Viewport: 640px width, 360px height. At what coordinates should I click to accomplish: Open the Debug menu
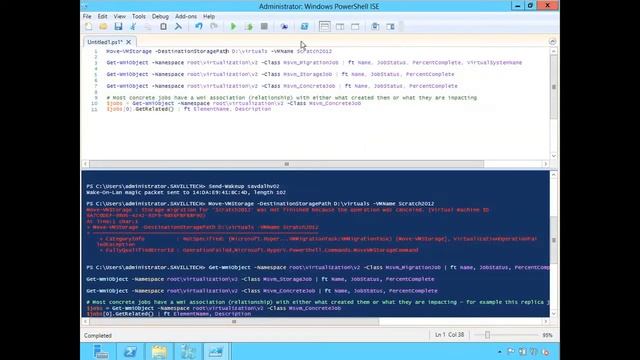tap(160, 16)
